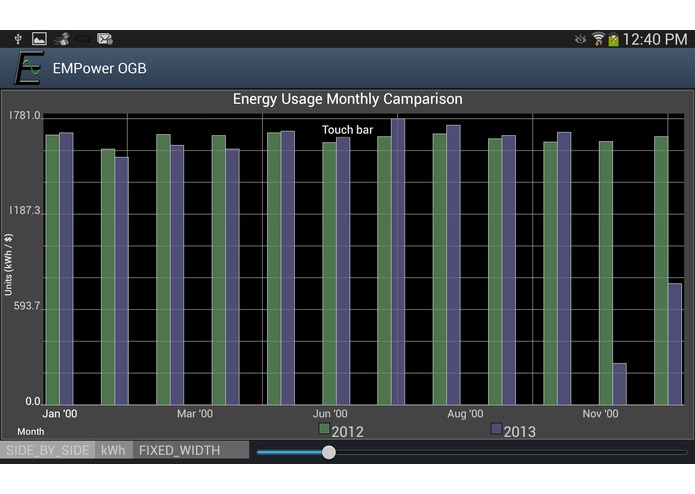Click the '593.7' y-axis value
The image size is (695, 494).
[27, 306]
